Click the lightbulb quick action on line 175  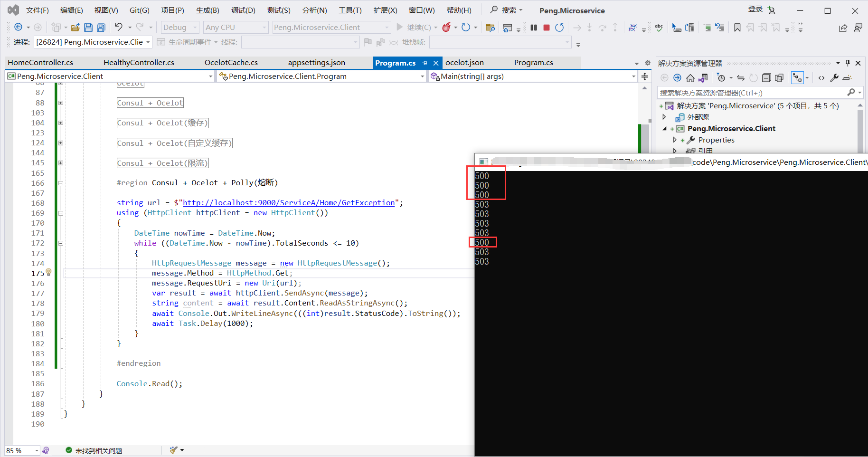pos(48,273)
